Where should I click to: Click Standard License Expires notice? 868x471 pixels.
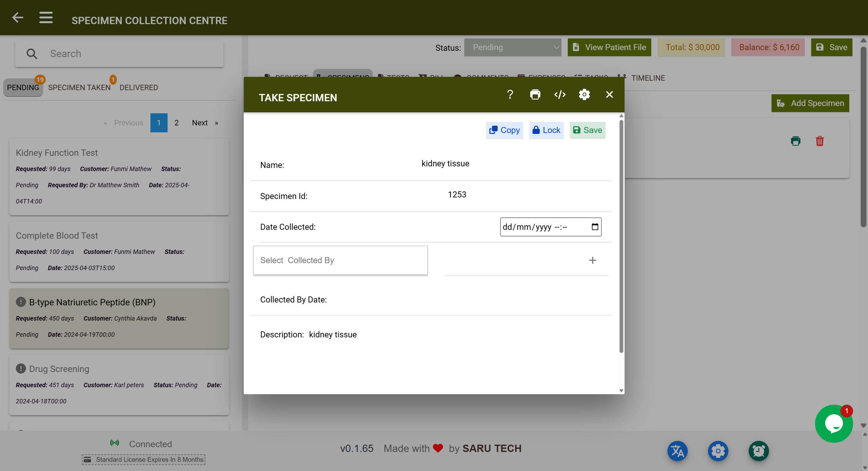143,460
